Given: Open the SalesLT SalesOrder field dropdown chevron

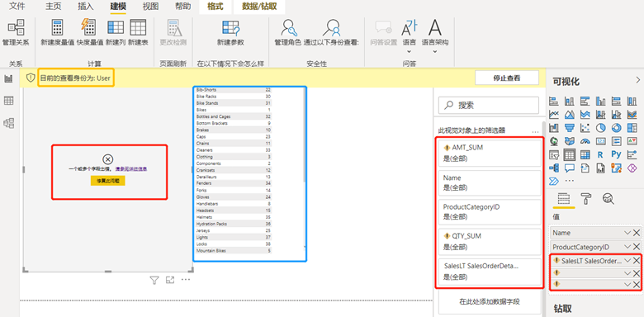Looking at the screenshot, I should [x=627, y=260].
